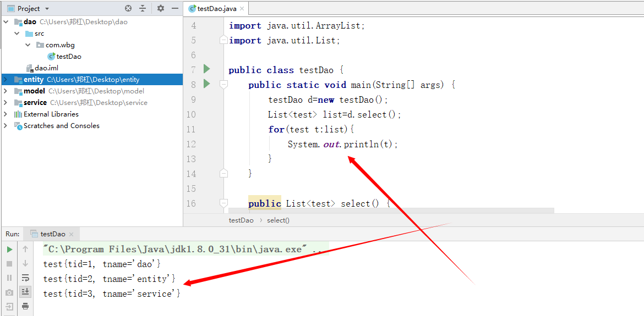Click testDao in editor breadcrumb
Image resolution: width=644 pixels, height=316 pixels.
click(241, 220)
